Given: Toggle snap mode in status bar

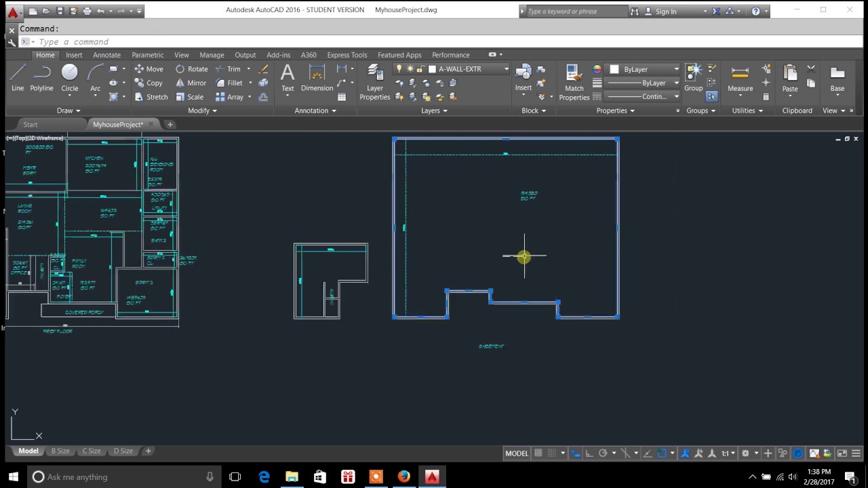Looking at the screenshot, I should (x=552, y=453).
